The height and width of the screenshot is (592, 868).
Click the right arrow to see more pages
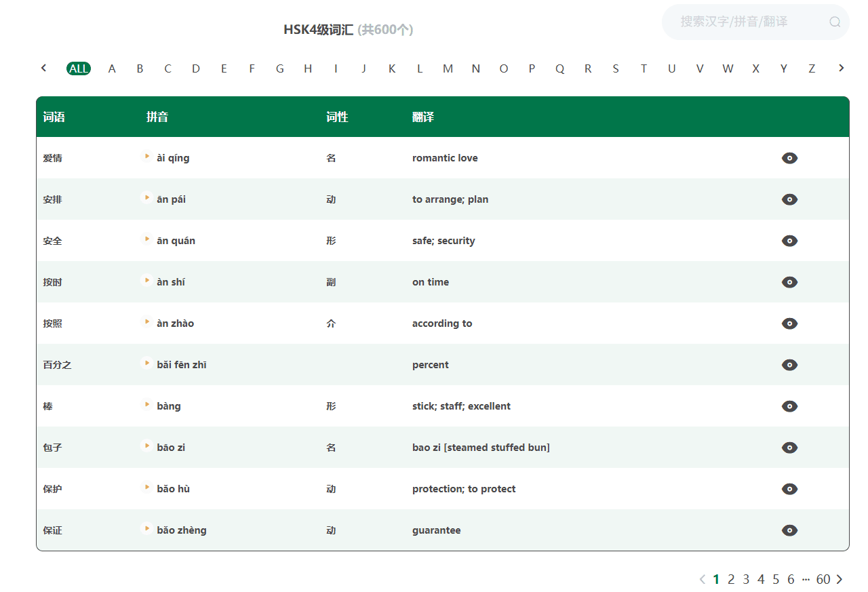click(x=840, y=579)
